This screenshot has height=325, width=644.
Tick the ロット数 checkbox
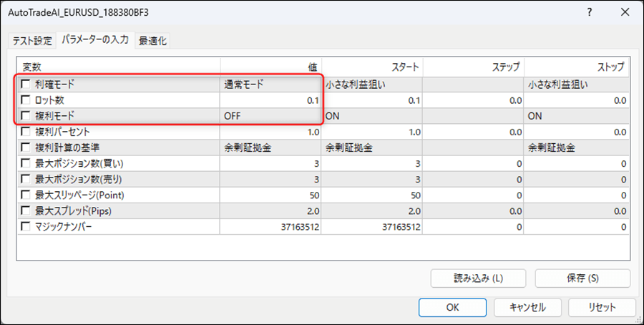[x=26, y=100]
